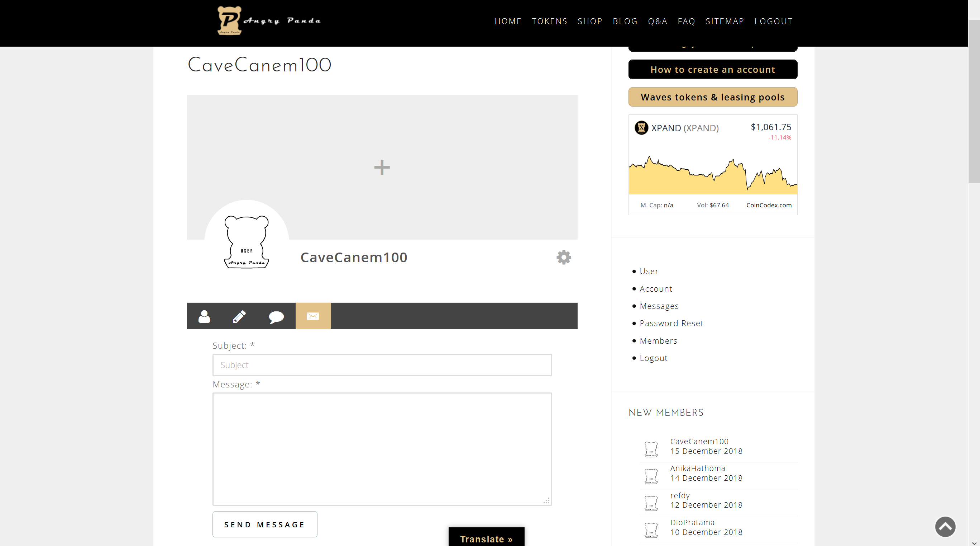Open How to create an account
Screen dimensions: 980x546
(712, 70)
